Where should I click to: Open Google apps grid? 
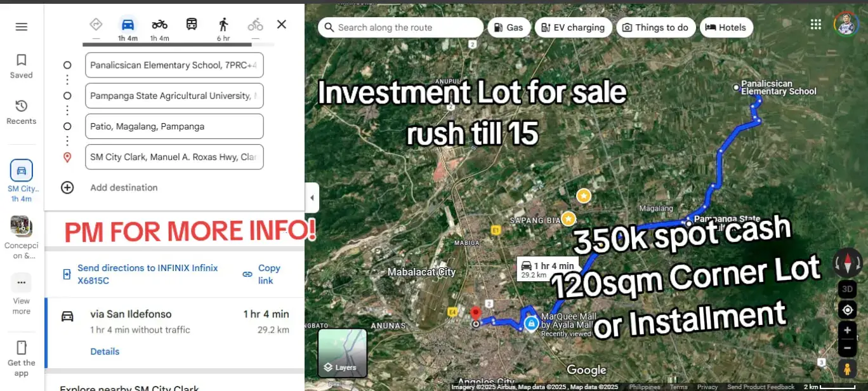(816, 24)
